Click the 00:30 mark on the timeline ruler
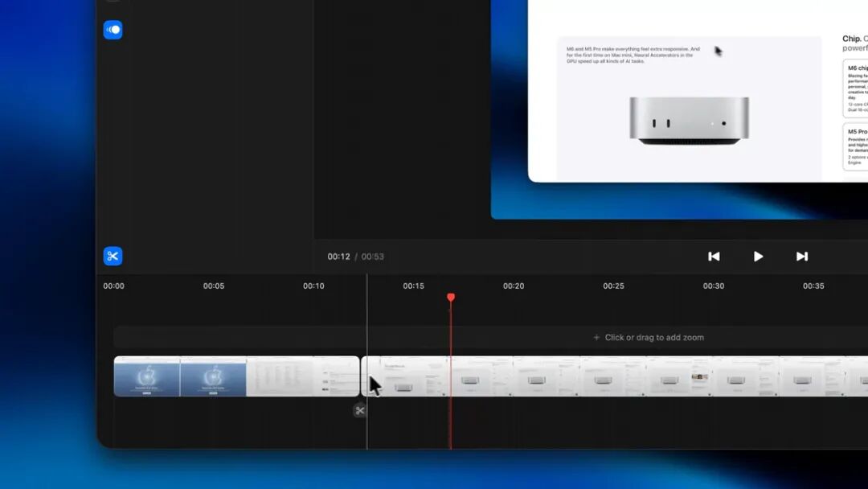This screenshot has width=868, height=489. [714, 286]
